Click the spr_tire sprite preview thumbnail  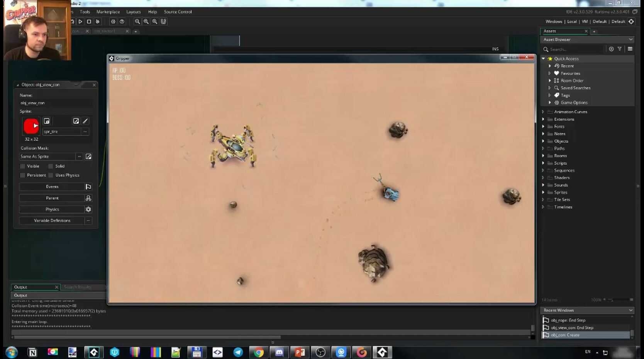point(31,126)
